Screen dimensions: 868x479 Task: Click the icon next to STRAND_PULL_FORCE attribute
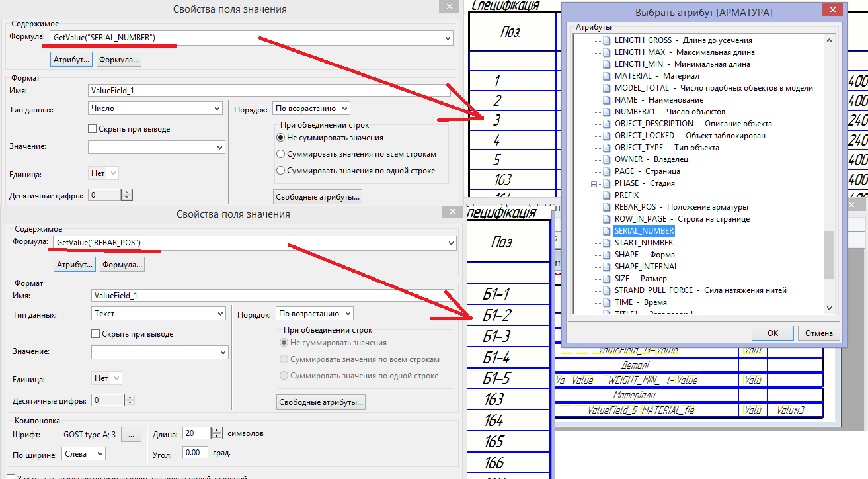pyautogui.click(x=606, y=290)
